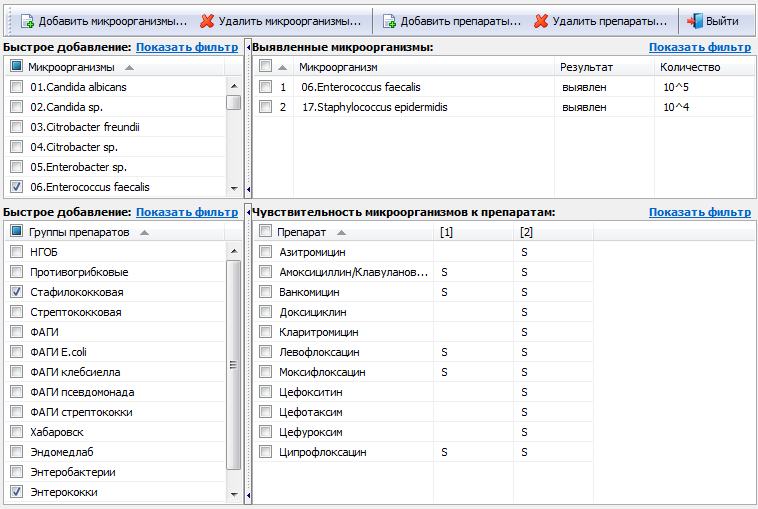Tick checkbox for Ванкомицин row
Viewport: 758px width, 509px height.
[x=265, y=292]
